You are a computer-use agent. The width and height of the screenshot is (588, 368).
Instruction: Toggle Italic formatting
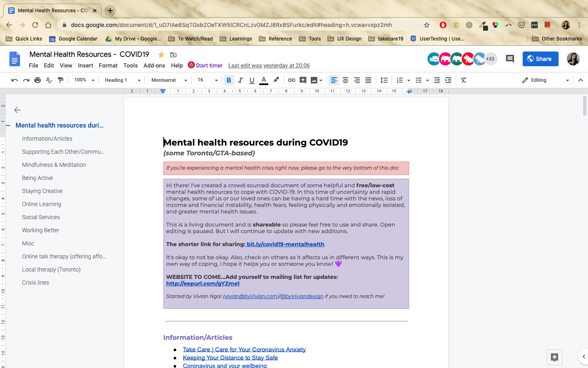[241, 80]
